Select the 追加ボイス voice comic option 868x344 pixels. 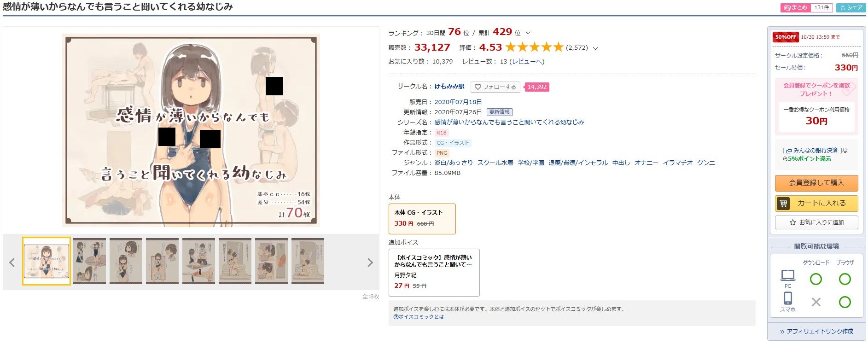pyautogui.click(x=434, y=273)
